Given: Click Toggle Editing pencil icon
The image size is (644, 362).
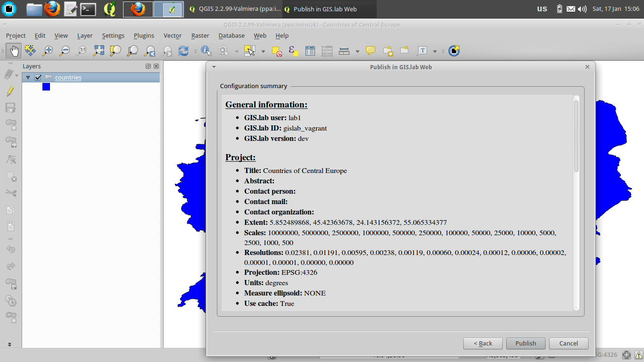Looking at the screenshot, I should pos(10,91).
